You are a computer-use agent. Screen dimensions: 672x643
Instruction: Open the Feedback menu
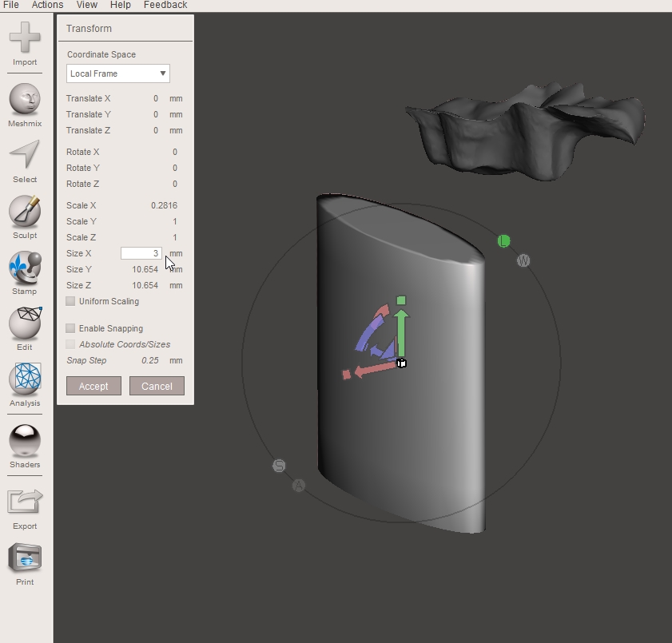pyautogui.click(x=165, y=5)
